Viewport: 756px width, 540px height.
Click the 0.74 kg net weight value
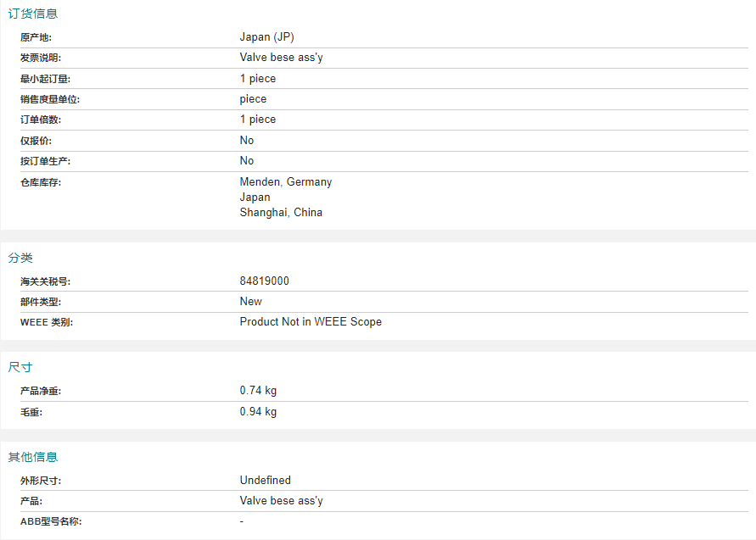(258, 390)
